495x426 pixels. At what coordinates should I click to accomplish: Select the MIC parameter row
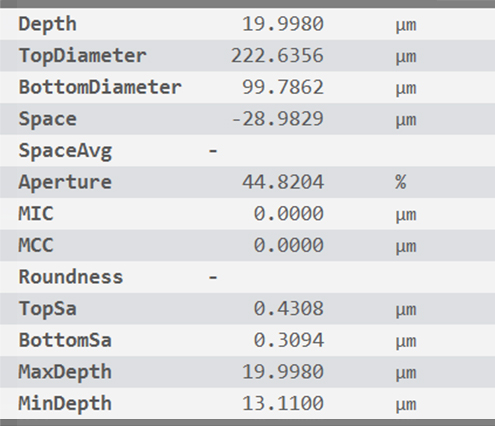coord(247,214)
